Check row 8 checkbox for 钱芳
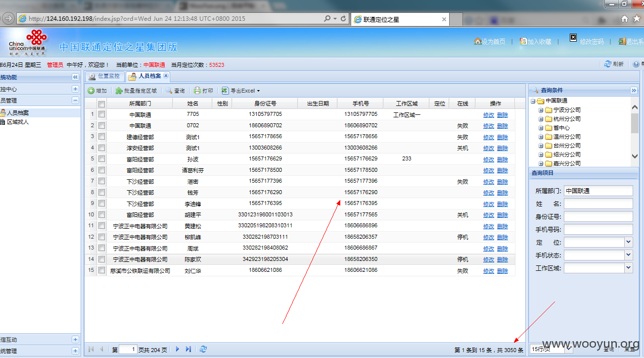644x358 pixels. [x=101, y=193]
